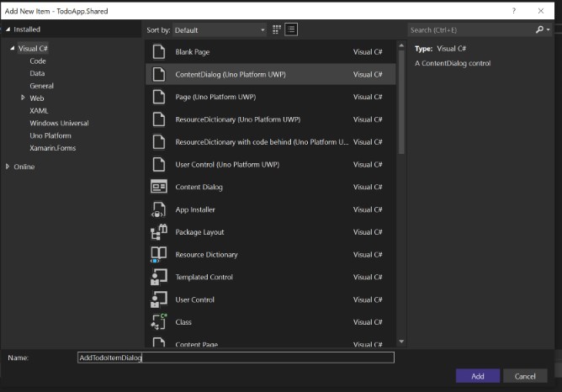Select the App Installer template name
562x392 pixels.
click(195, 209)
